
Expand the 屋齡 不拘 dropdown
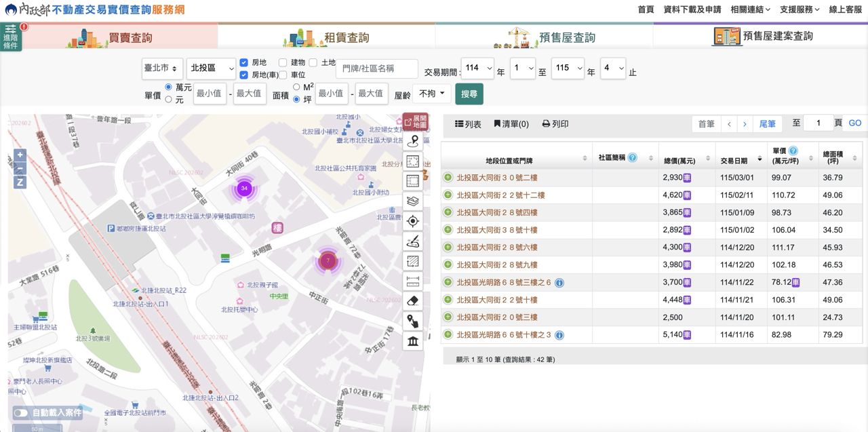click(x=431, y=94)
